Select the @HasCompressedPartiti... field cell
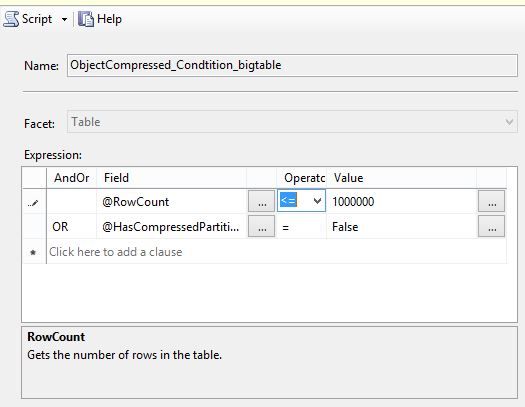This screenshot has height=407, width=525. (172, 227)
